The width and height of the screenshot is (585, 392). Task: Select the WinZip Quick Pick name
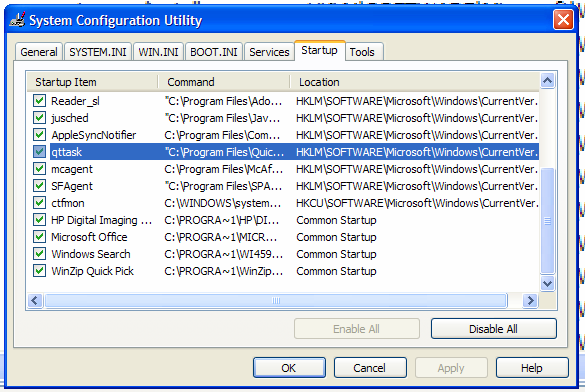[93, 271]
